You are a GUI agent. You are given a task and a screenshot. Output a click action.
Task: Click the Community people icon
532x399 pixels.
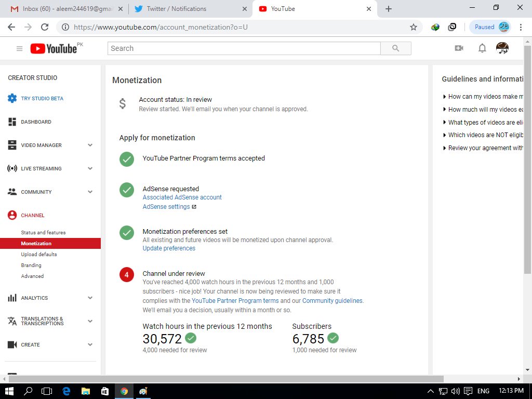(12, 192)
